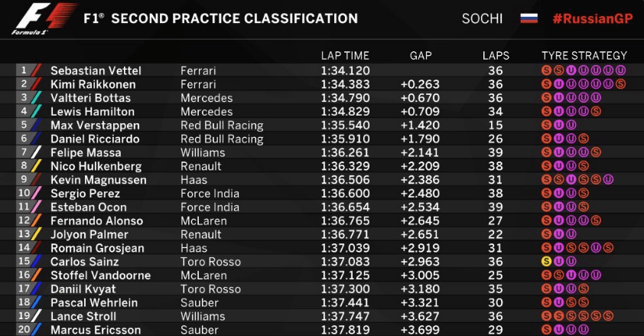This screenshot has height=336, width=644.
Task: Click Sebastian Vettel's red team stripe
Action: point(37,70)
